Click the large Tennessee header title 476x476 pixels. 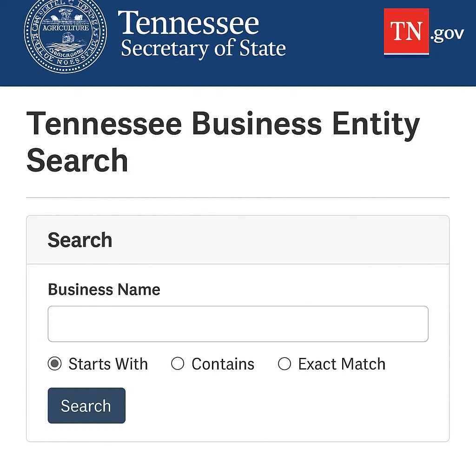click(x=188, y=23)
